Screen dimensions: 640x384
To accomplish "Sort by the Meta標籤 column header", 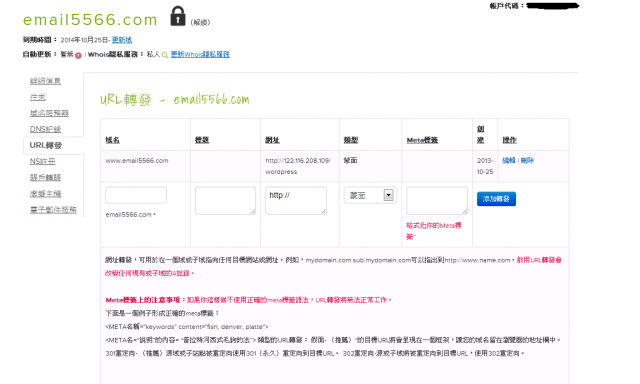I will [x=422, y=140].
